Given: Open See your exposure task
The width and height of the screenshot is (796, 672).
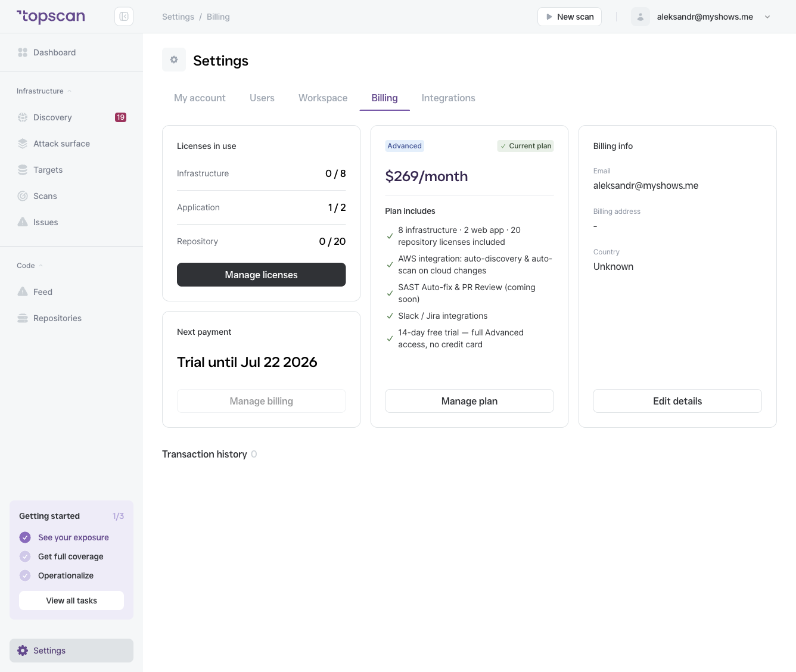Looking at the screenshot, I should pyautogui.click(x=73, y=537).
